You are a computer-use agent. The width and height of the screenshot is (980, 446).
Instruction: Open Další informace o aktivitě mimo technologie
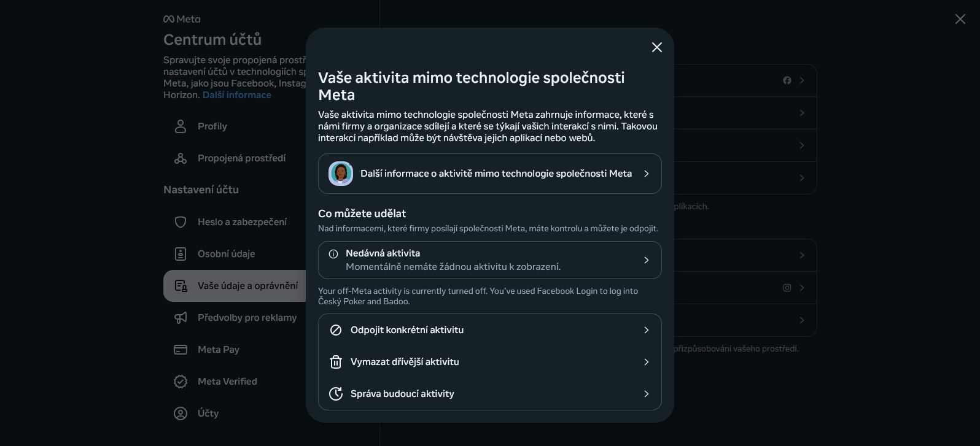tap(496, 174)
